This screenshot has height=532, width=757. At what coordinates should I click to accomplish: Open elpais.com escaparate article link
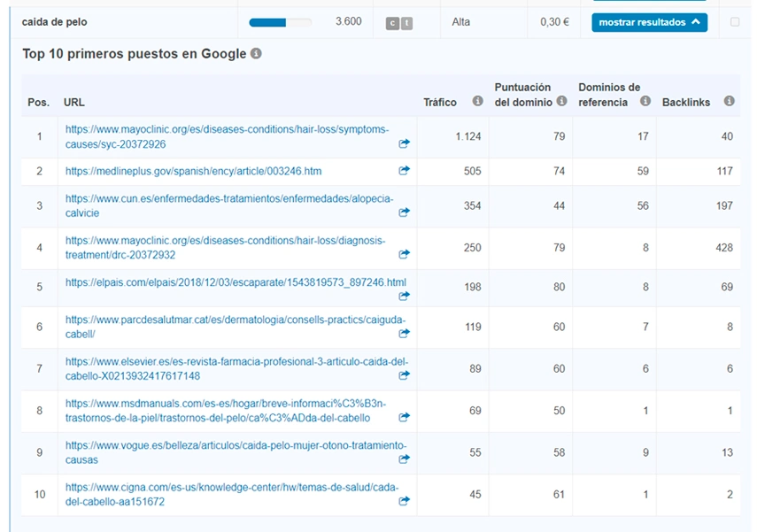click(x=236, y=282)
